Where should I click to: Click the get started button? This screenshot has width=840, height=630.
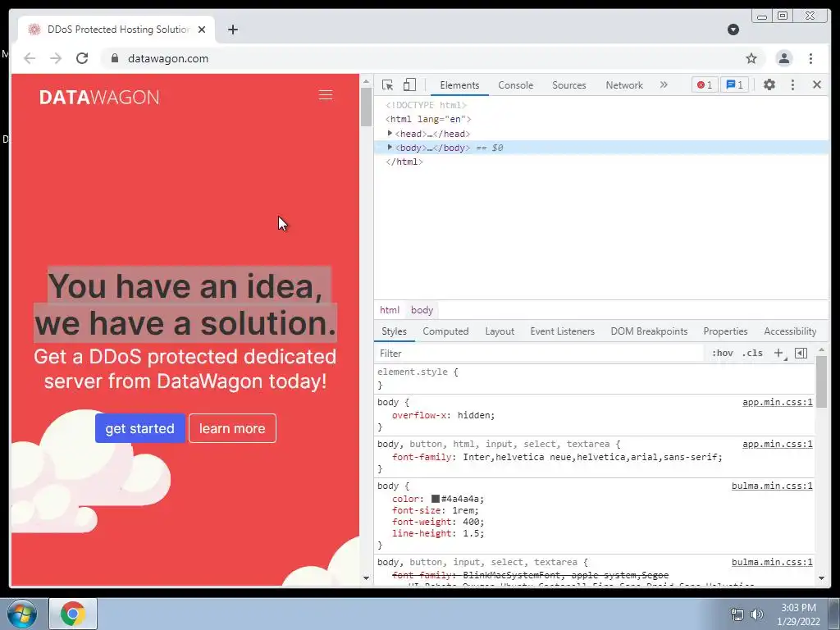pos(139,428)
